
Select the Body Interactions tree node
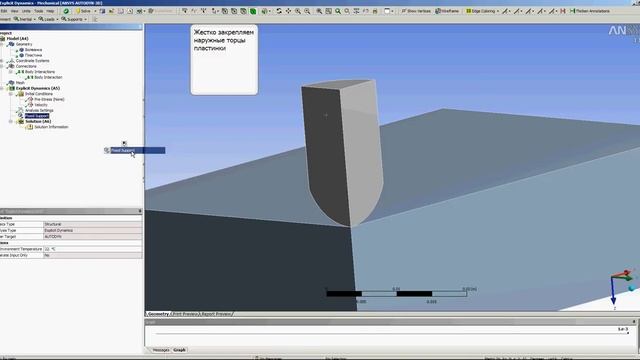point(40,71)
